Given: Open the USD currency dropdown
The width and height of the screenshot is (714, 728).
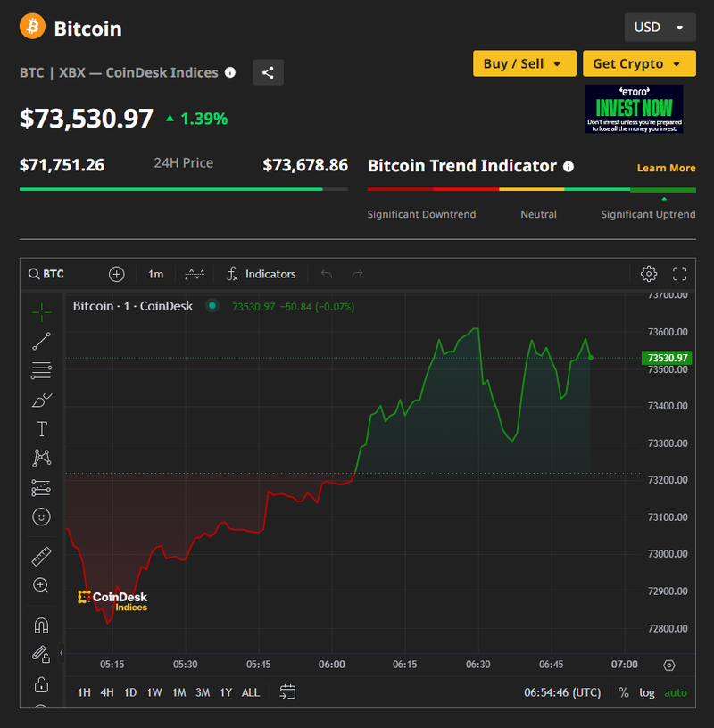Looking at the screenshot, I should [x=660, y=28].
